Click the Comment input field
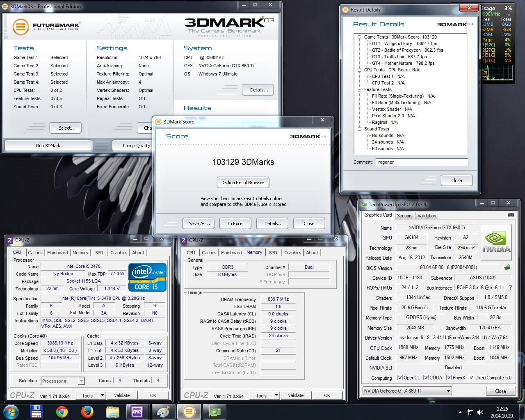Image resolution: width=525 pixels, height=420 pixels. [x=422, y=162]
